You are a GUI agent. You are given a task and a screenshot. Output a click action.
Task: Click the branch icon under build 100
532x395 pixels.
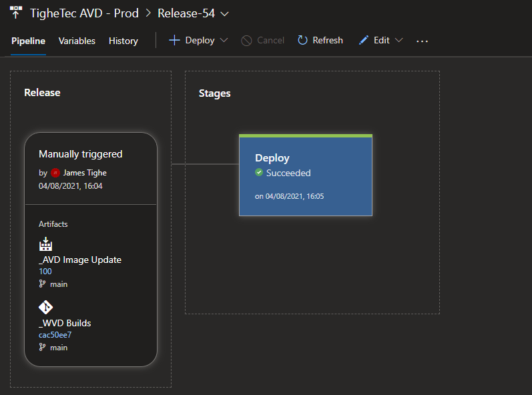[43, 284]
